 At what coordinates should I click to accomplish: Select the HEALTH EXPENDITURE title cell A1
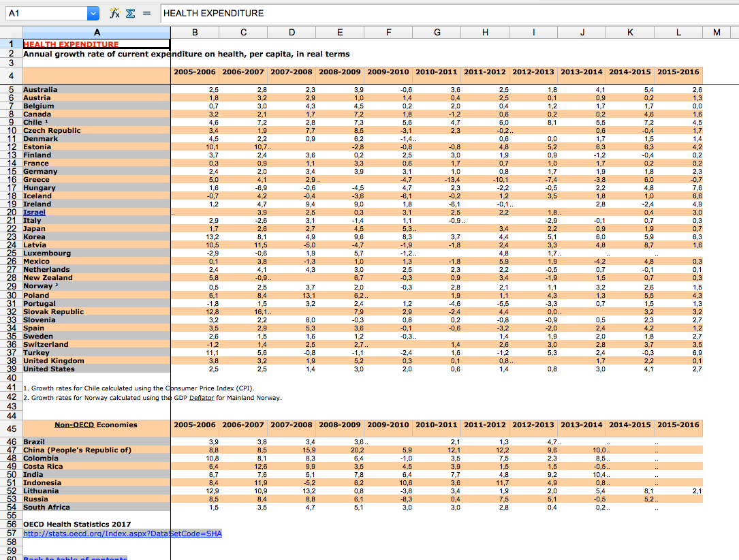[96, 44]
